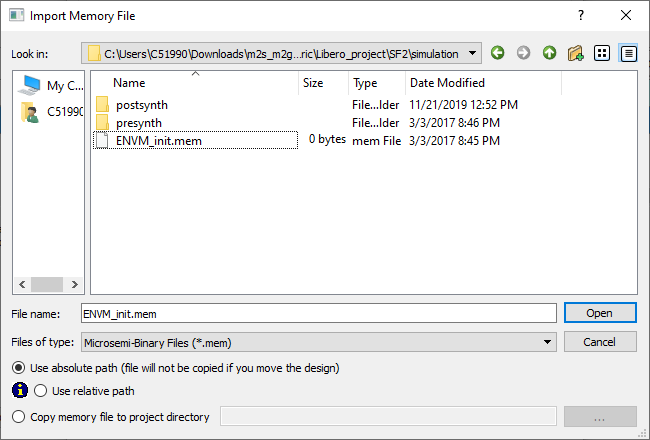This screenshot has height=440, width=650.
Task: Select the presynth folder in the list
Action: click(138, 122)
